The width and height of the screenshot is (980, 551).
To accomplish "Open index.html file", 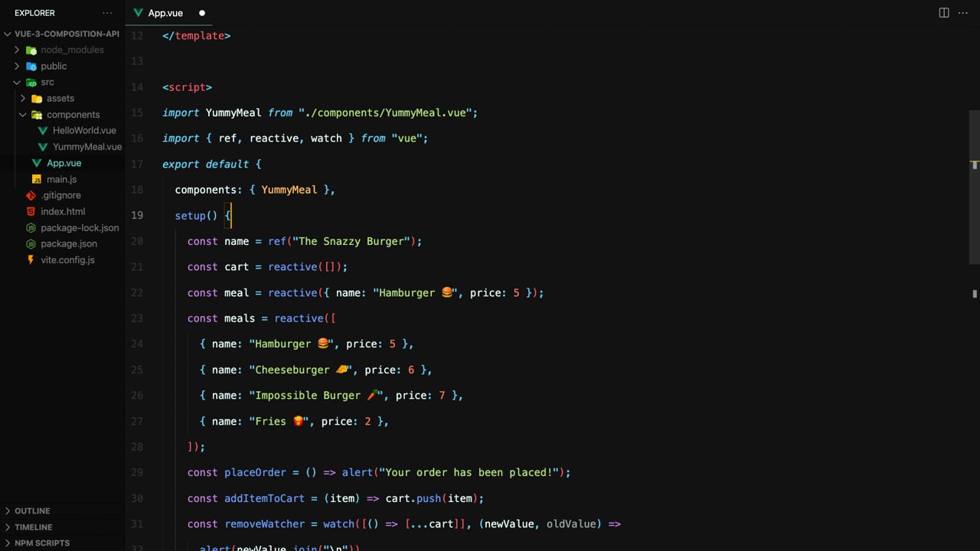I will (x=63, y=211).
